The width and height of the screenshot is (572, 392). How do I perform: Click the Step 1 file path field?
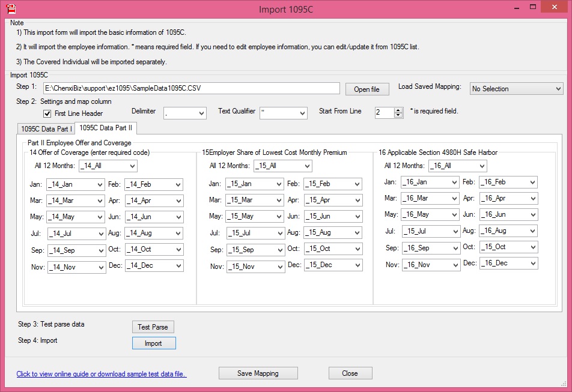191,89
